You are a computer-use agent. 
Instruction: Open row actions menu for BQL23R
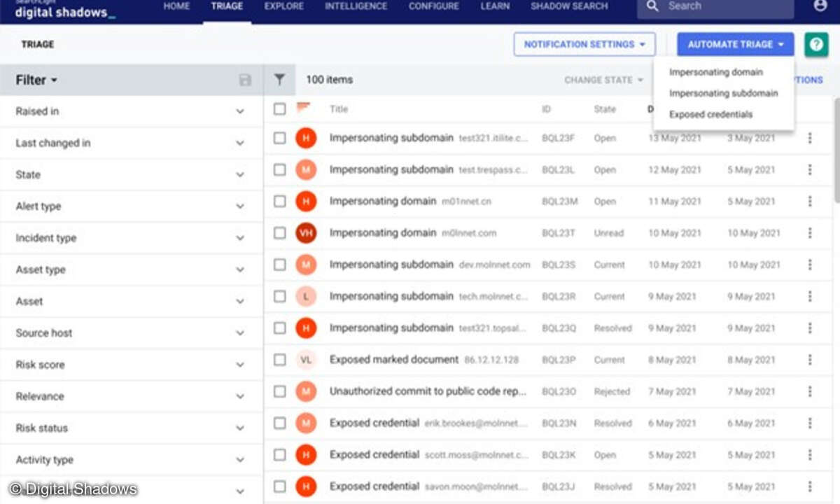click(810, 296)
